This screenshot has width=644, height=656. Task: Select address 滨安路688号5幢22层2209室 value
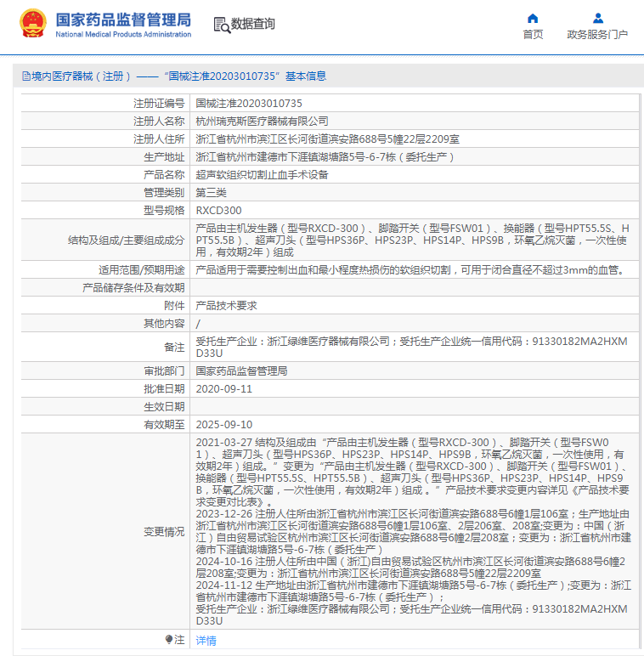click(x=327, y=139)
